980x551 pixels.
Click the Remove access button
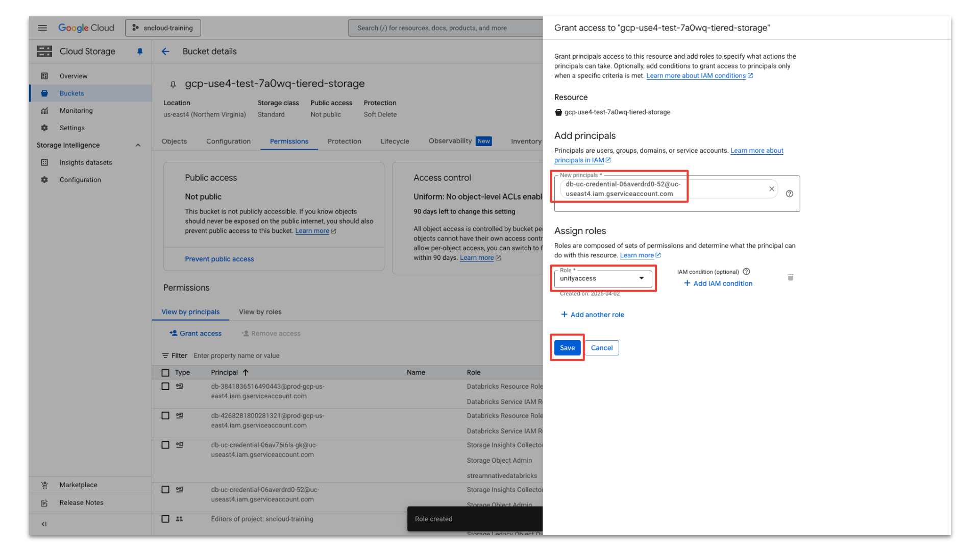tap(271, 333)
